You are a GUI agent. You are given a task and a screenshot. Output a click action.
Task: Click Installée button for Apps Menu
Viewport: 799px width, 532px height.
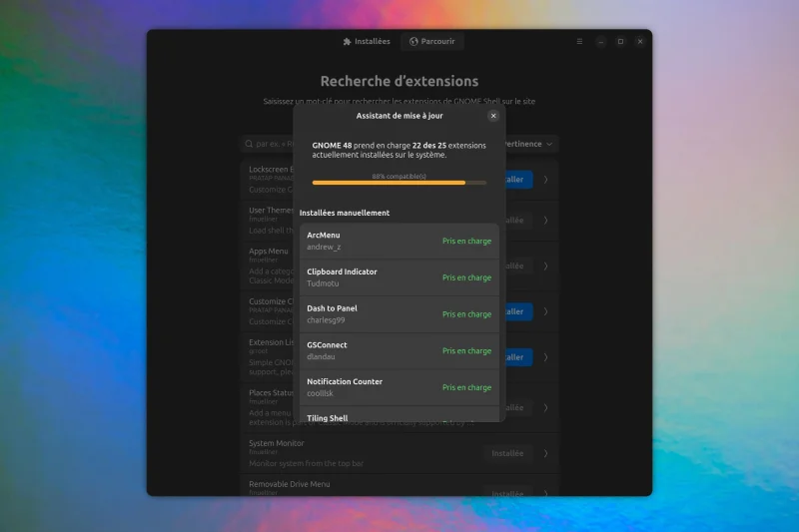tap(518, 266)
